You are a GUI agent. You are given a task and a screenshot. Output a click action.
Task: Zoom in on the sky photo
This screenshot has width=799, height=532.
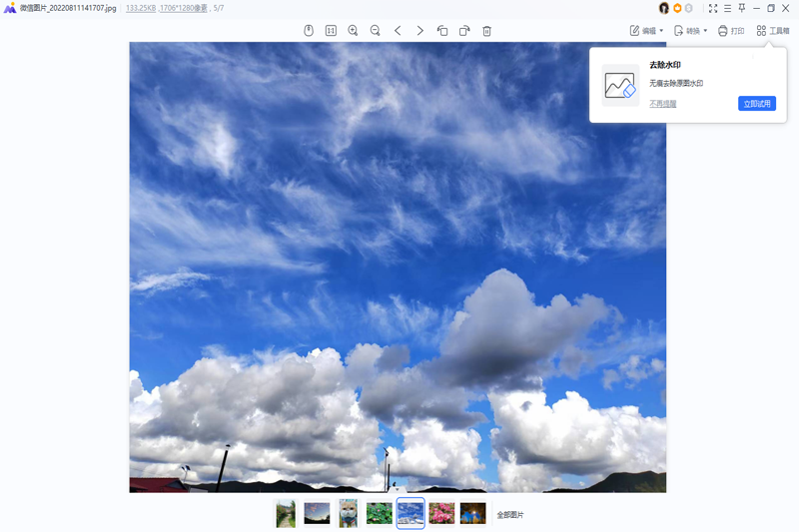coord(353,31)
